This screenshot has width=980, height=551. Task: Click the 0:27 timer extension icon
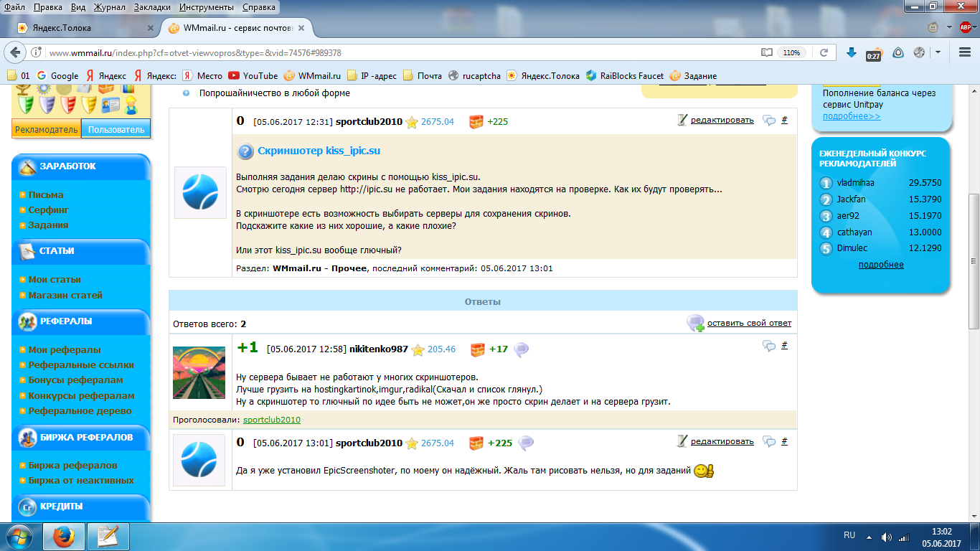tap(873, 54)
